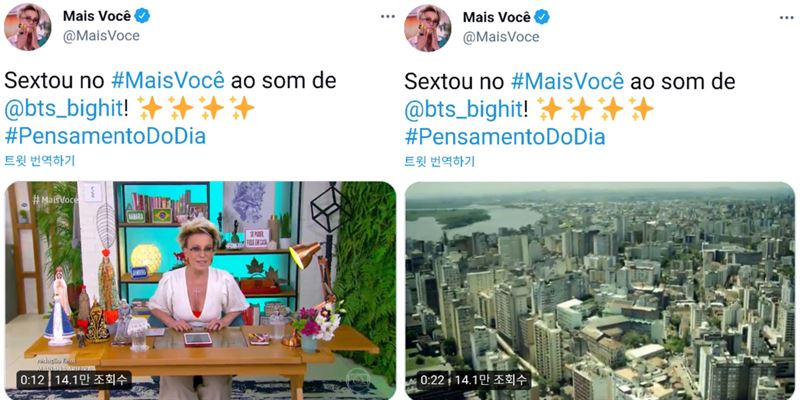Click the @MaisVoce handle in the left tweet

tap(101, 36)
